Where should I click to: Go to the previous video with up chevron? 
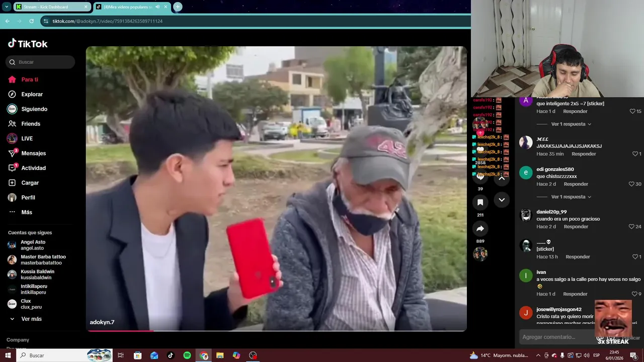point(502,177)
